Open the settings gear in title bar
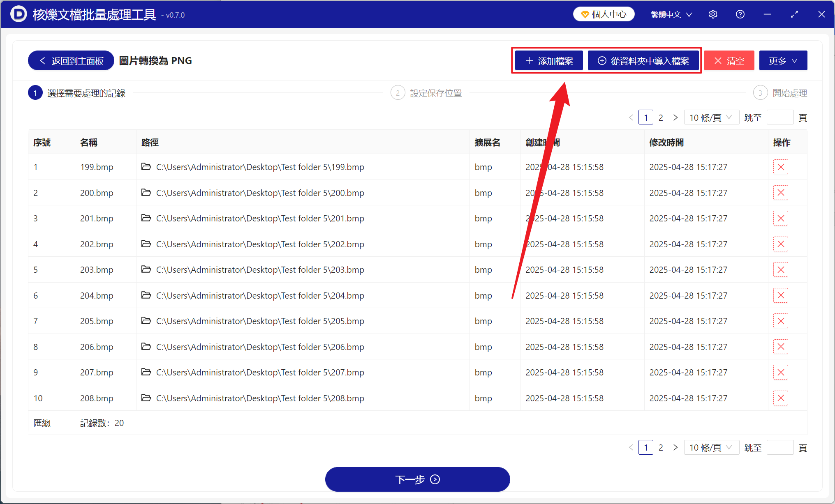 [713, 14]
